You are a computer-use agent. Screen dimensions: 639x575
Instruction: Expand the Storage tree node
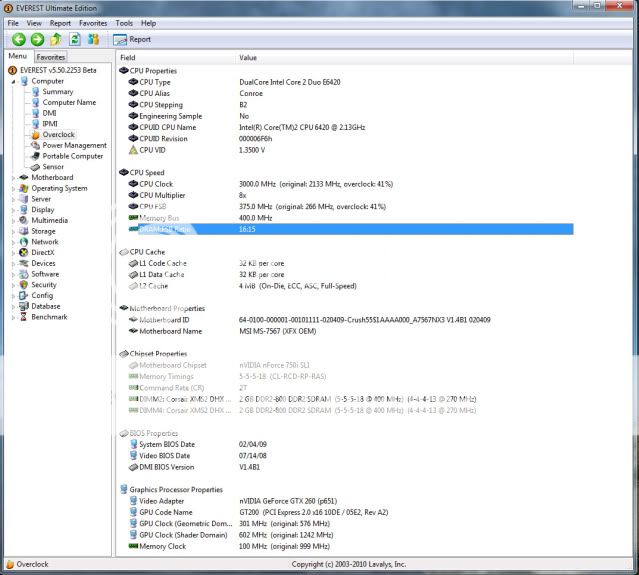pyautogui.click(x=13, y=231)
